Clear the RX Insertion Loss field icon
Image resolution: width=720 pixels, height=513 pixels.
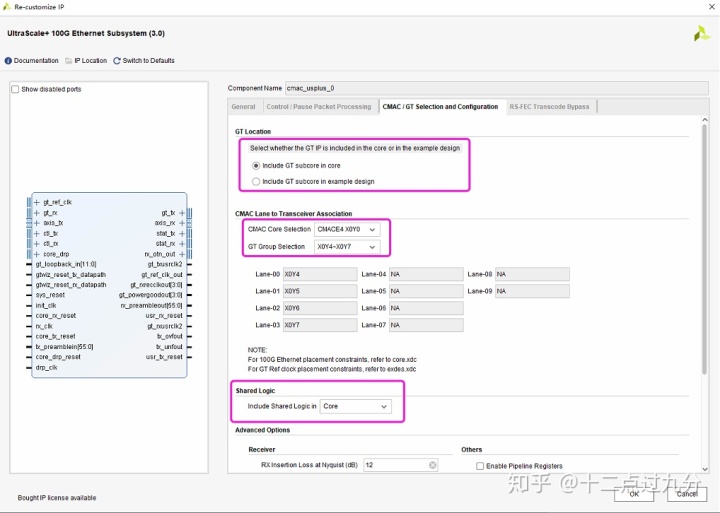(433, 465)
